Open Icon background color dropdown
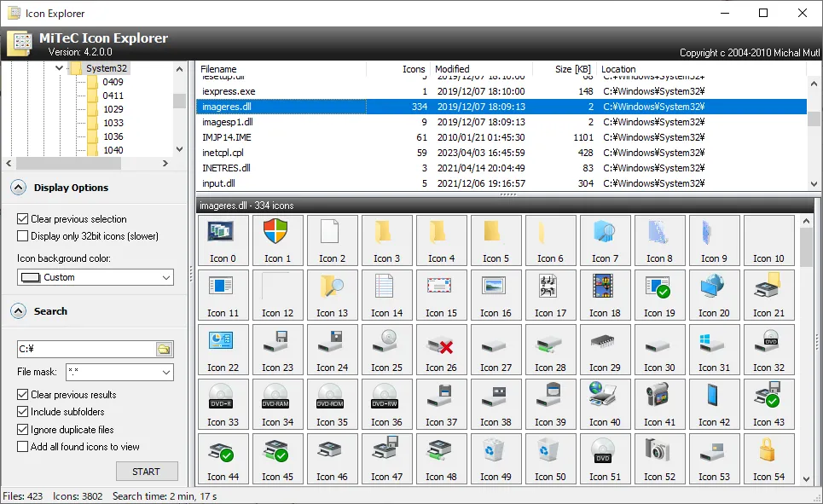 (x=95, y=277)
